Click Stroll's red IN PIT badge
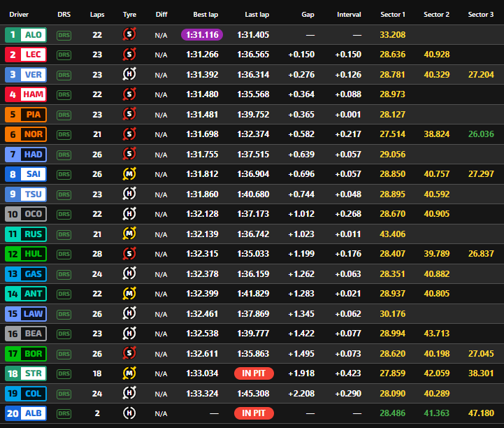 [x=254, y=373]
